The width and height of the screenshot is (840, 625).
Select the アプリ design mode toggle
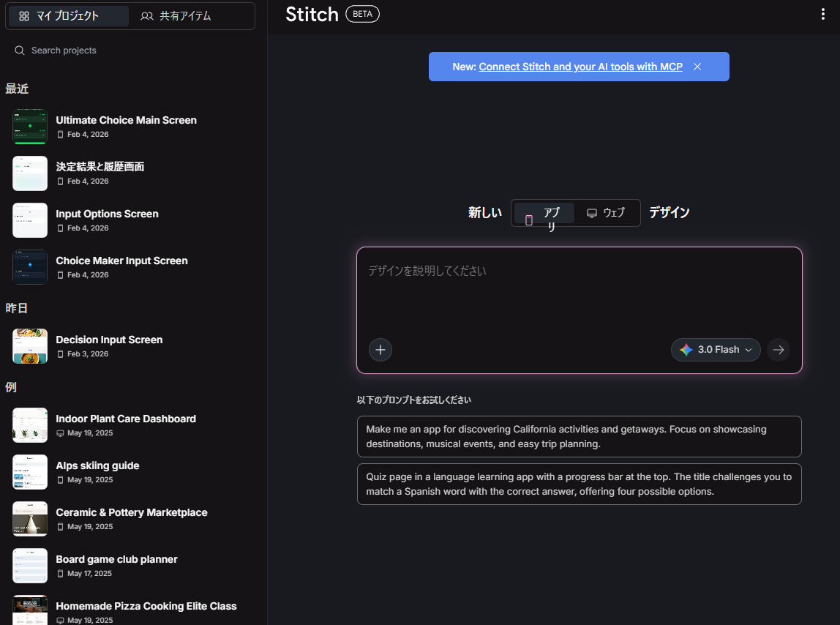pyautogui.click(x=544, y=213)
